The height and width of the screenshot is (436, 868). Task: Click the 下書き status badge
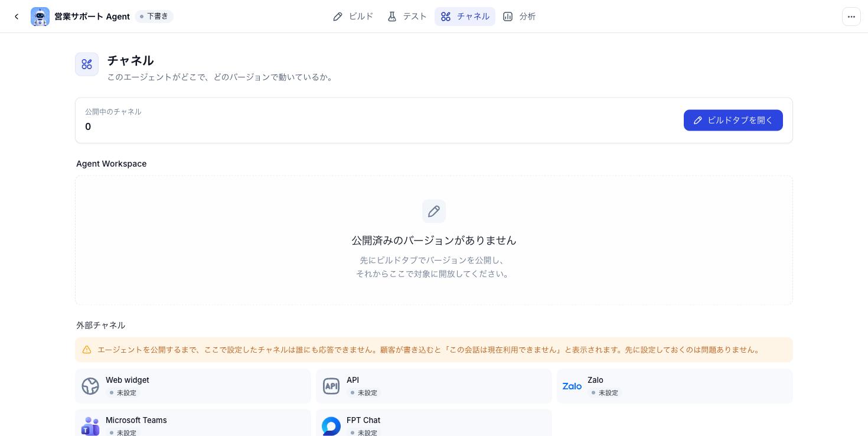154,17
